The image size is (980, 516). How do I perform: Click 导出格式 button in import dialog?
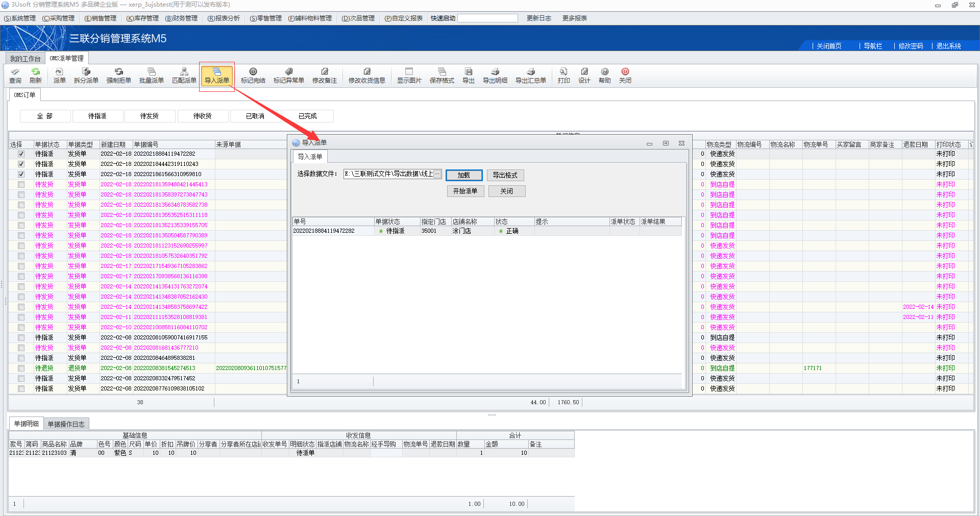click(x=505, y=175)
